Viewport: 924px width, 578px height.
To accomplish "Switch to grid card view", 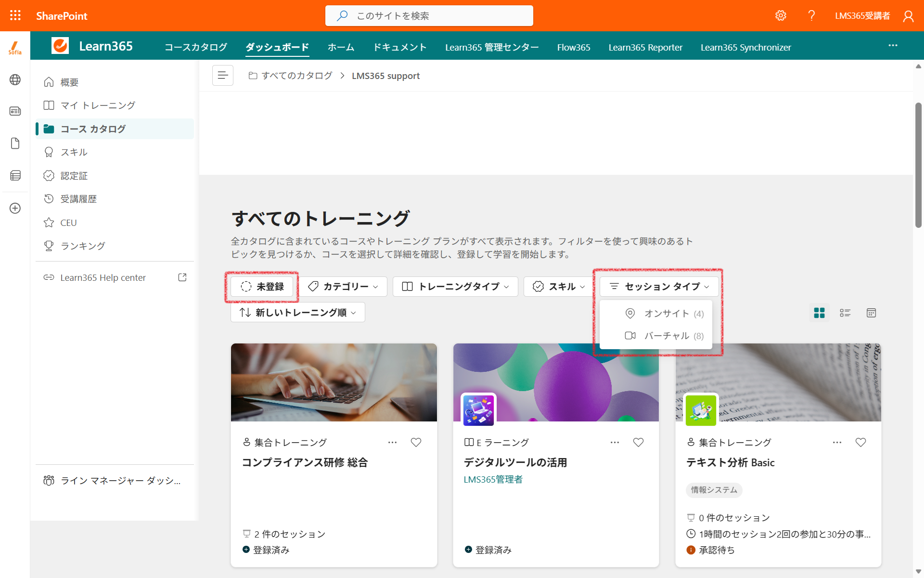I will 819,313.
